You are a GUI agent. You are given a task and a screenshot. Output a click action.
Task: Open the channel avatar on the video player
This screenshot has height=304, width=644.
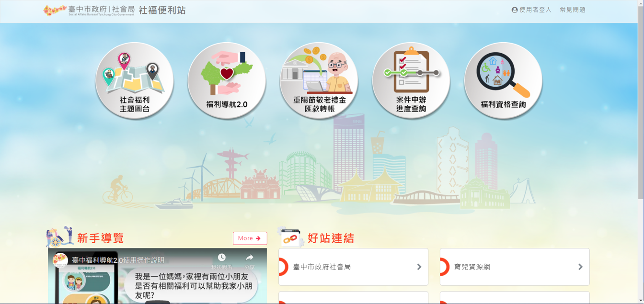click(x=60, y=260)
